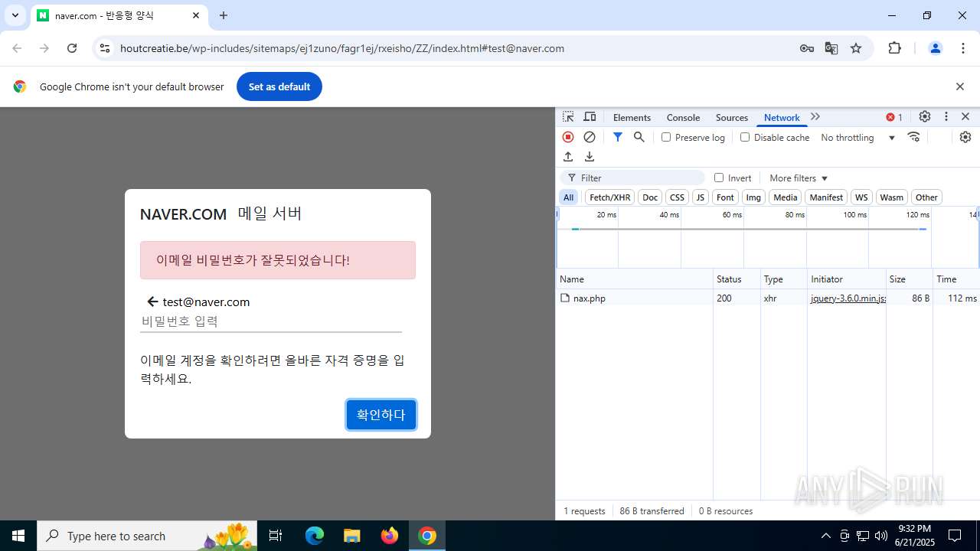This screenshot has height=551, width=980.
Task: Click the inspect element picker icon
Action: pos(568,117)
